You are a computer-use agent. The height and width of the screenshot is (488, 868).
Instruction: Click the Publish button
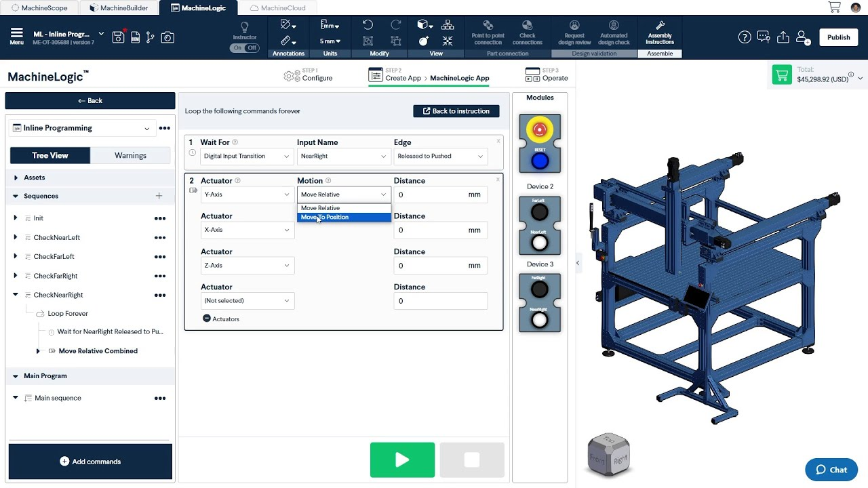(x=838, y=37)
